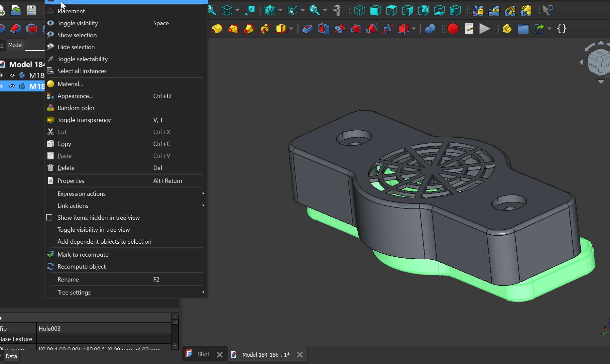Start macro recording with red circle

click(453, 29)
